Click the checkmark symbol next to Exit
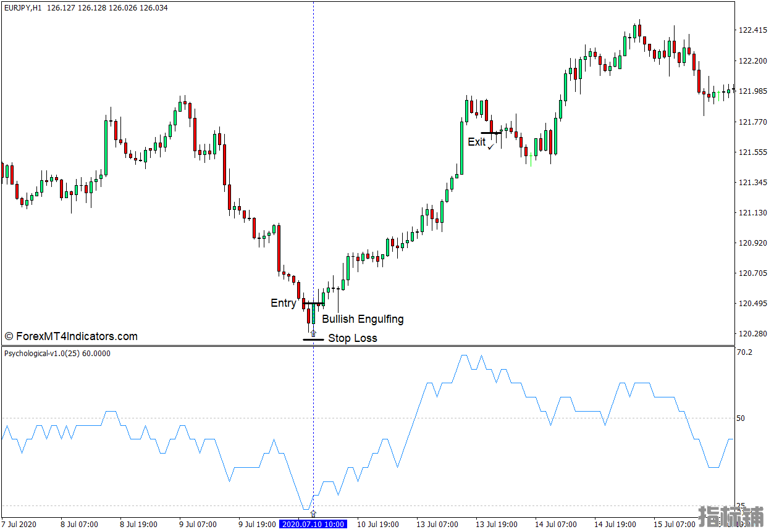 (491, 146)
